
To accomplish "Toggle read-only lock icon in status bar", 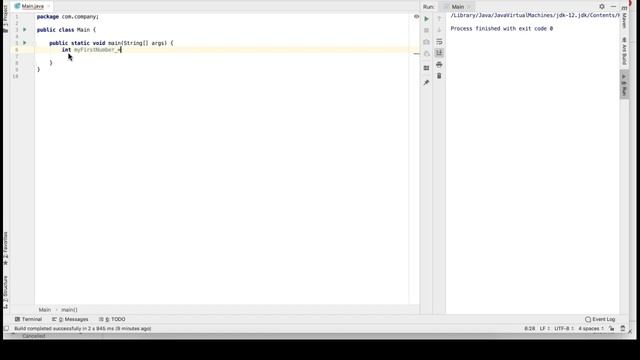I will [x=611, y=329].
